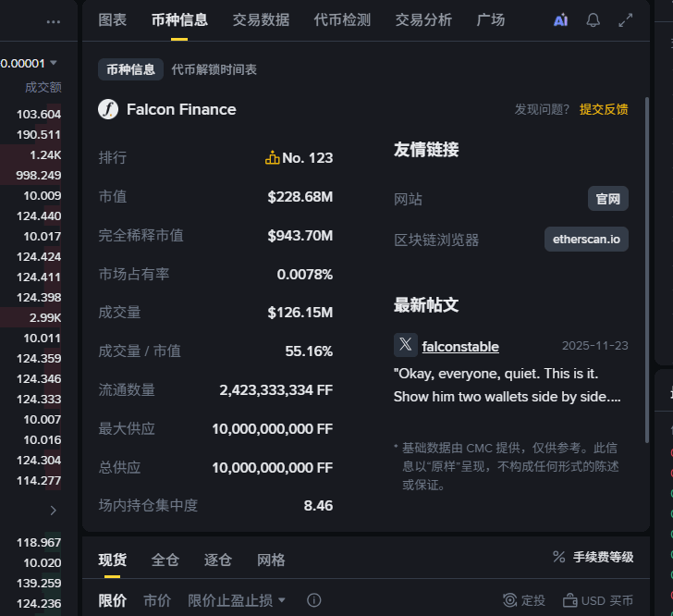Viewport: 673px width, 616px height.
Task: Click the 55.16% volume ratio value
Action: [309, 351]
